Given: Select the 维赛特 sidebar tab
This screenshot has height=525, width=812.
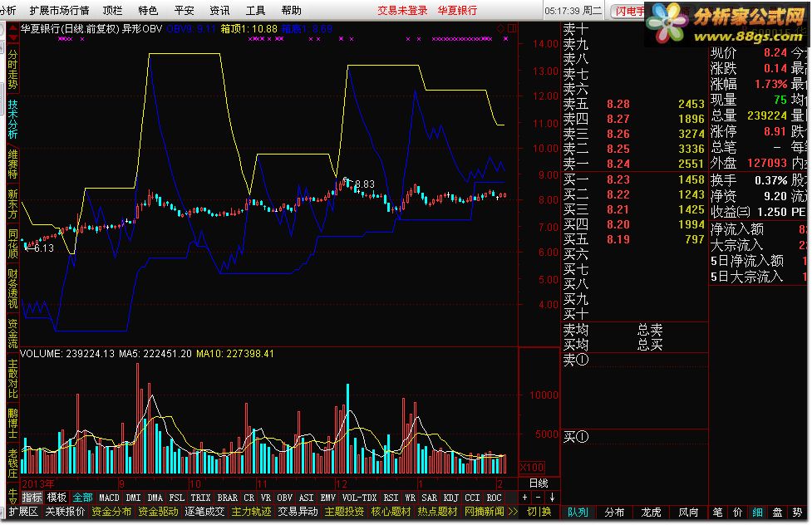Looking at the screenshot, I should tap(13, 164).
